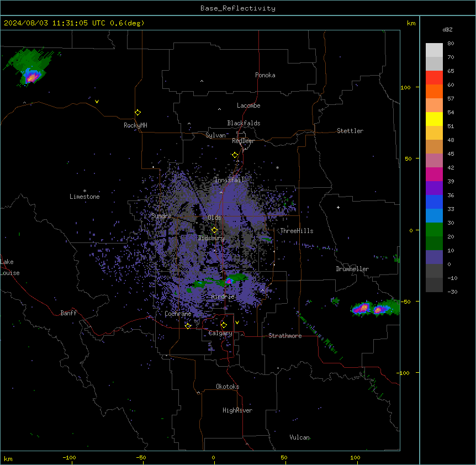Viewport: 476px width, 465px height.
Task: Click the Base_Reflectivity title
Action: click(x=238, y=8)
